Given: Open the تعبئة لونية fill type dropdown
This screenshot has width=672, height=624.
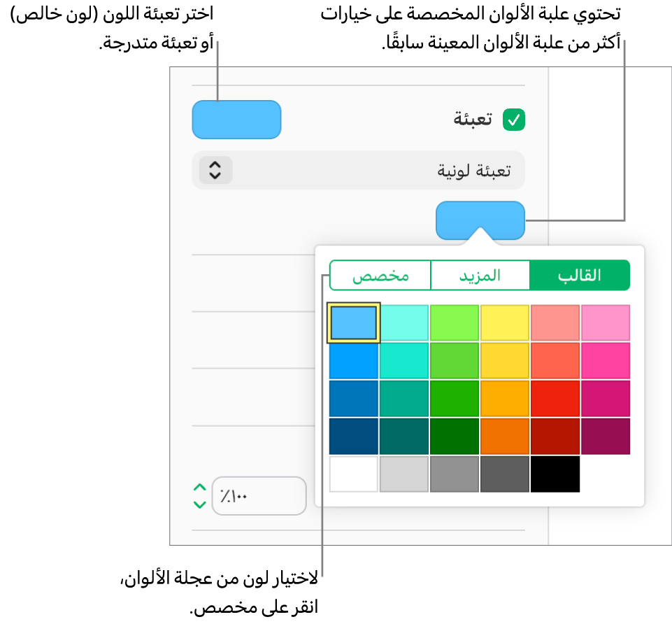Looking at the screenshot, I should 358,170.
